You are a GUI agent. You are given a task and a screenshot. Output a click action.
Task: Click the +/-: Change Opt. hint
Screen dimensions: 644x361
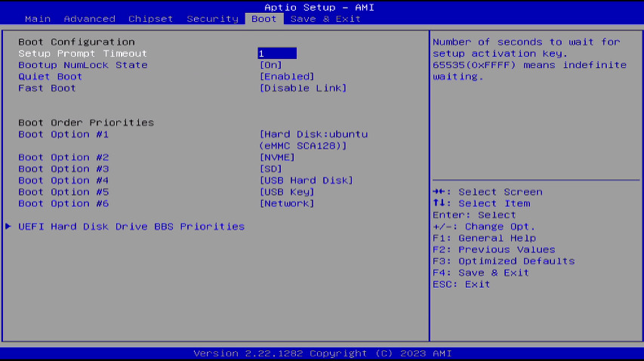pos(484,227)
